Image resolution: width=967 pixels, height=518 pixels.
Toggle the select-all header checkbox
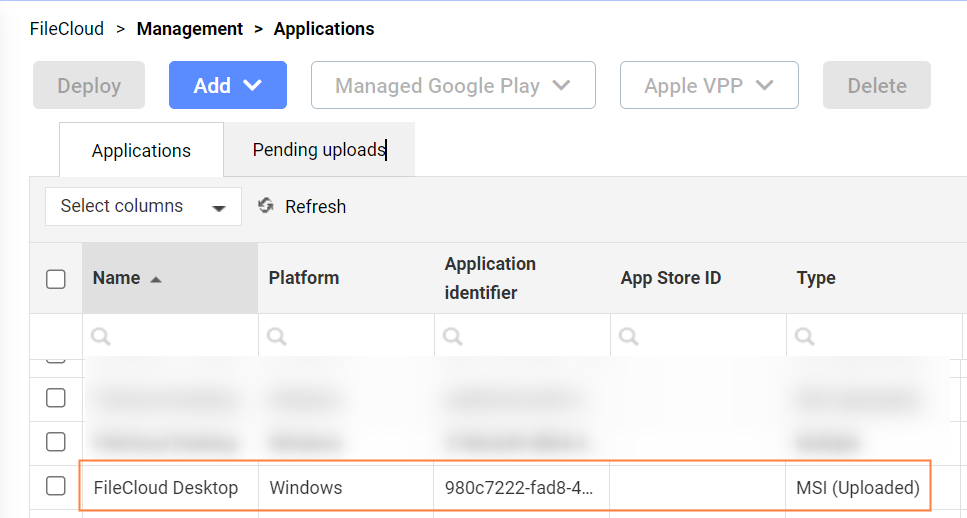click(x=56, y=279)
